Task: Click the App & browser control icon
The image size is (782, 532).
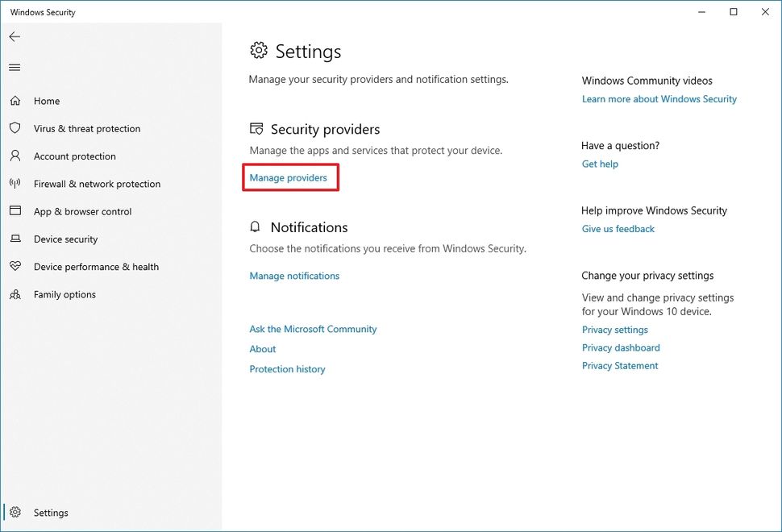Action: tap(15, 211)
